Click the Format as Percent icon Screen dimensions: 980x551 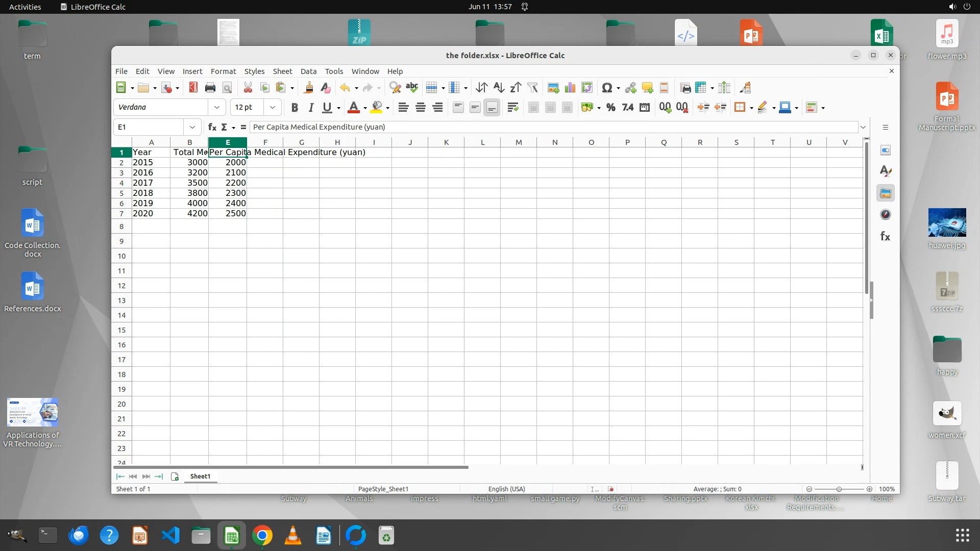[x=610, y=107]
